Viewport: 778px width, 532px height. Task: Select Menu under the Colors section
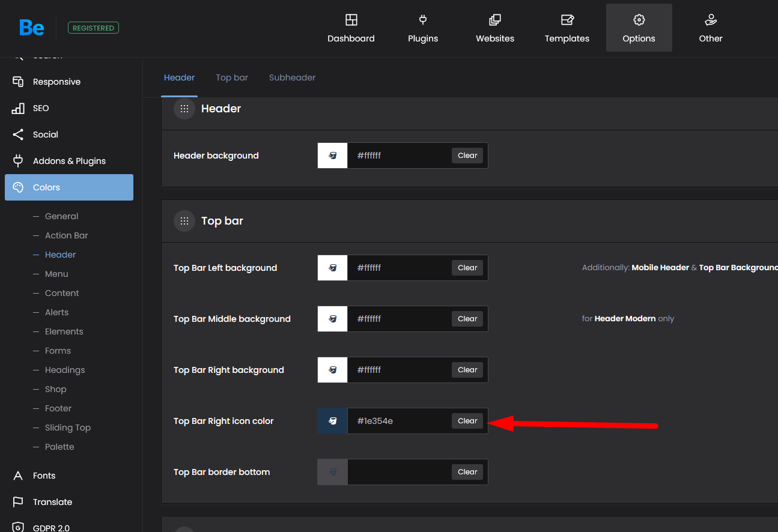pyautogui.click(x=56, y=274)
